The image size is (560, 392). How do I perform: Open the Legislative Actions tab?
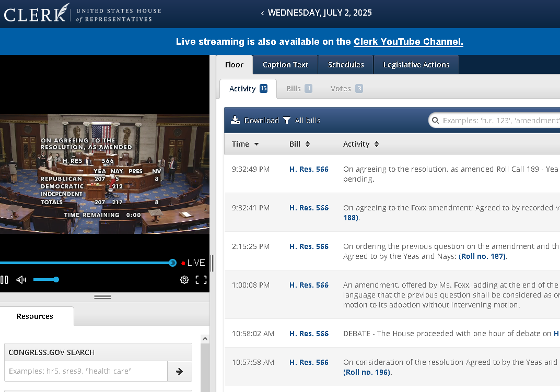416,65
